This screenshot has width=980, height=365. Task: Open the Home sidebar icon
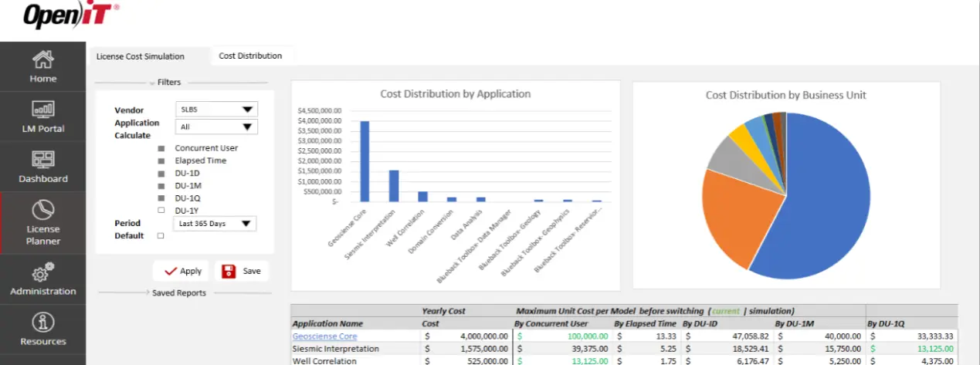click(43, 59)
